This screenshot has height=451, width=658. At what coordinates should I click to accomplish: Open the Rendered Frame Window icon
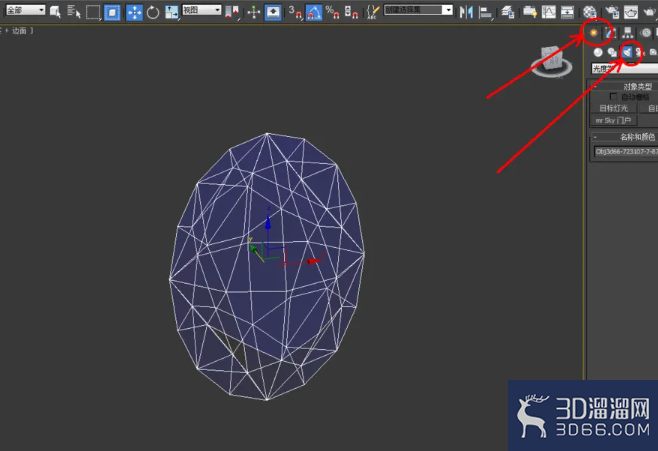tap(631, 12)
